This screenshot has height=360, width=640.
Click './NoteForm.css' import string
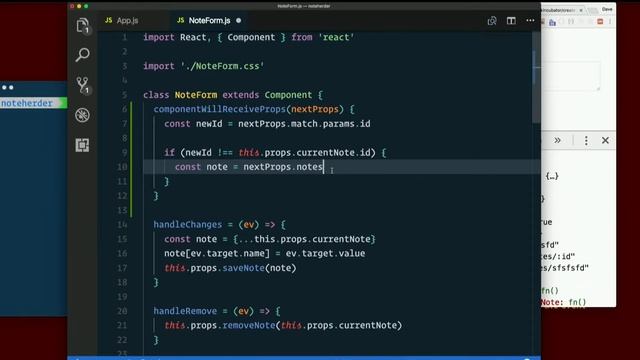222,66
